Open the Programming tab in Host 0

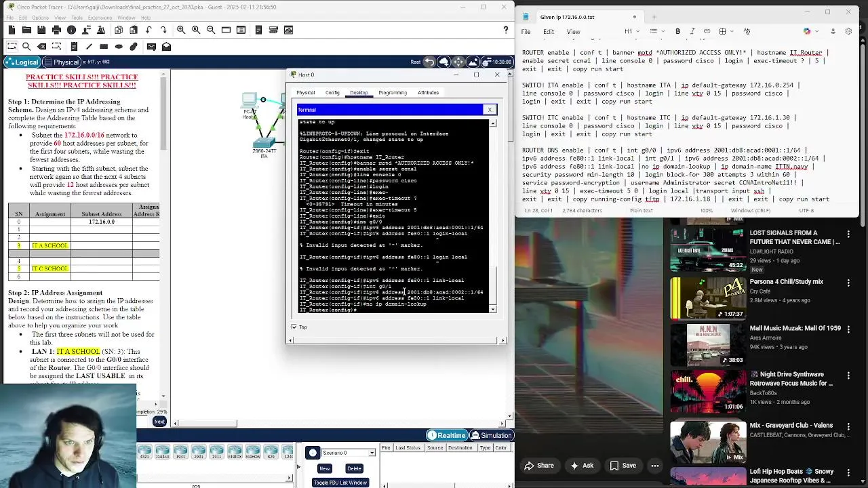click(393, 92)
